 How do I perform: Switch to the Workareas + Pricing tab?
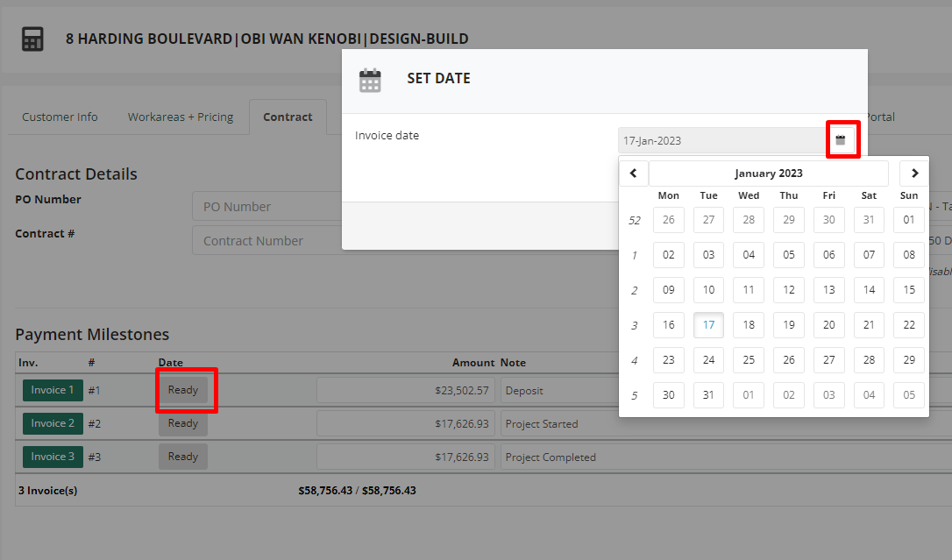(180, 117)
